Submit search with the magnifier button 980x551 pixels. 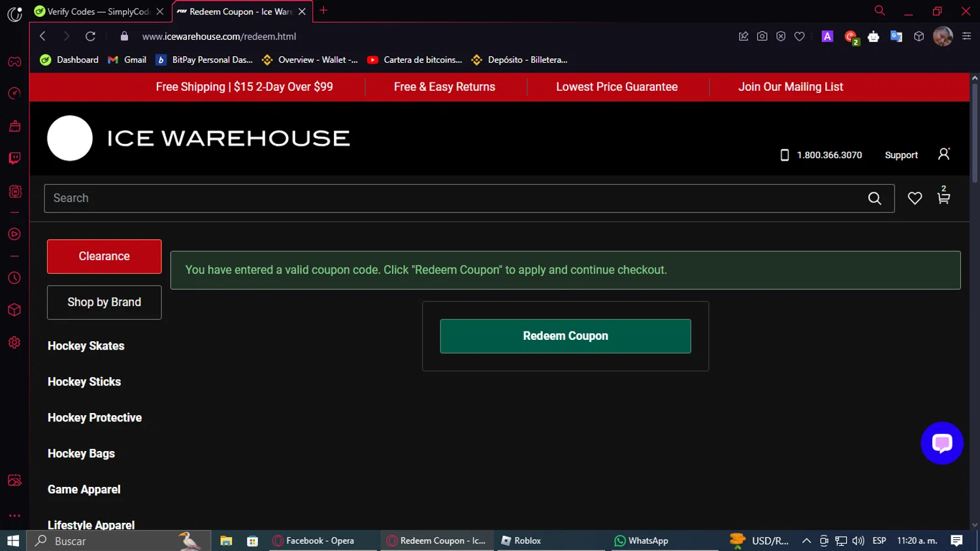click(875, 198)
